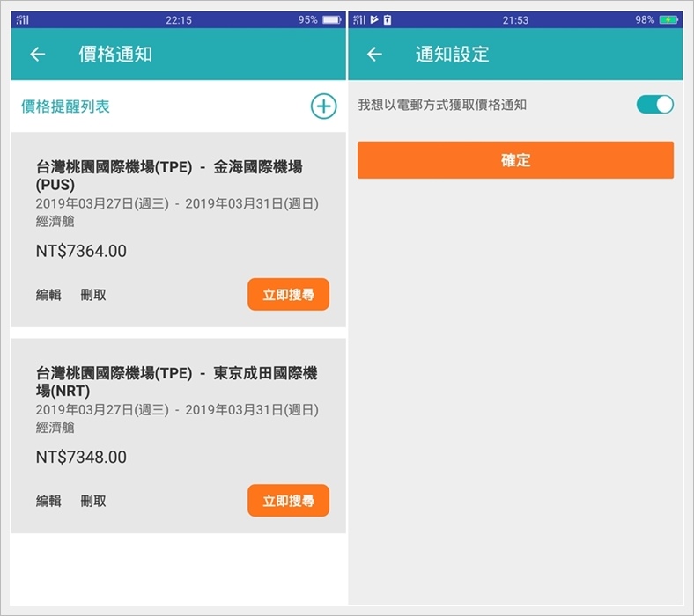The width and height of the screenshot is (694, 616).
Task: Tap the 我想以電郵方式獲取價格通知 label
Action: click(x=442, y=105)
